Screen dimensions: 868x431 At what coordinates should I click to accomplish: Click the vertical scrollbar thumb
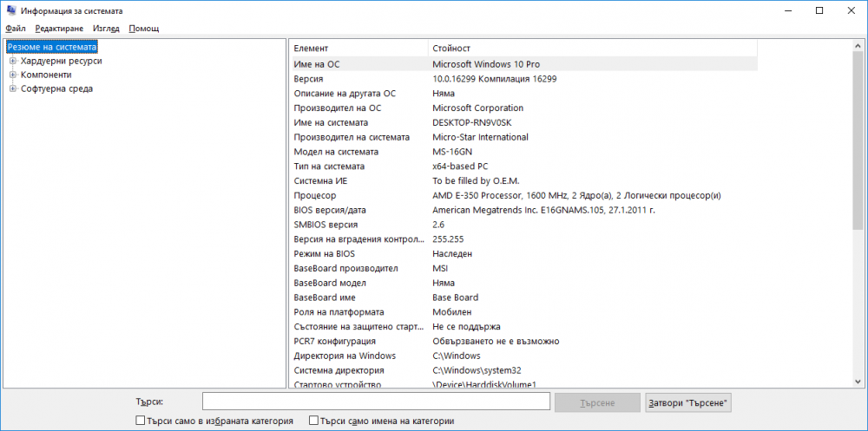pyautogui.click(x=858, y=140)
